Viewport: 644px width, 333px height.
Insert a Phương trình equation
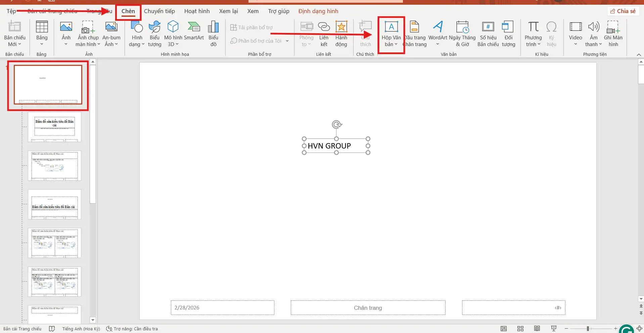(533, 32)
